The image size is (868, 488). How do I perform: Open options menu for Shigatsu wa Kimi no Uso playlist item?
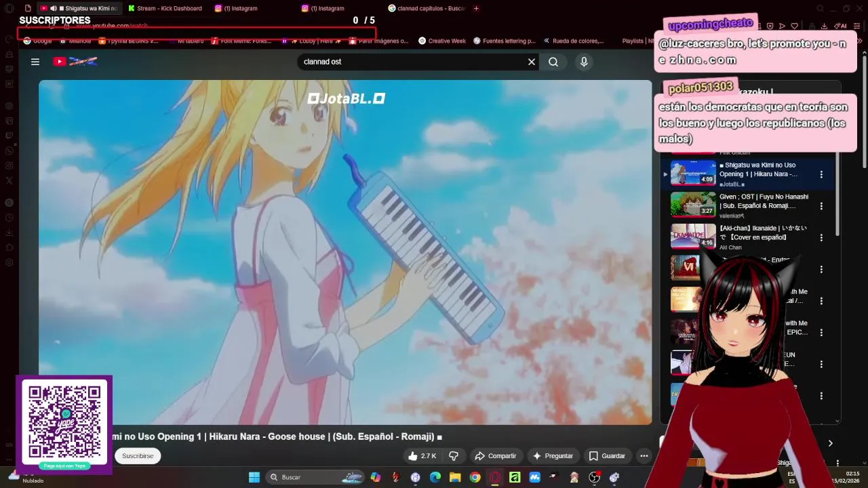click(x=821, y=174)
